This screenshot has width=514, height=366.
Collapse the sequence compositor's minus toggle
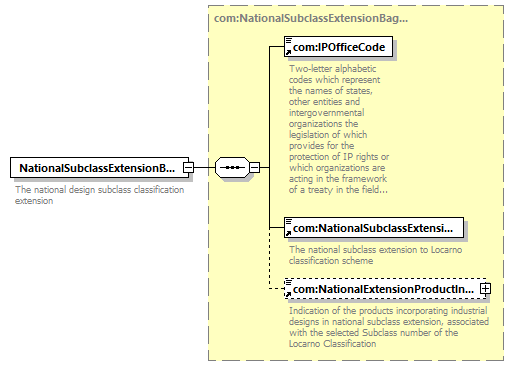click(255, 167)
